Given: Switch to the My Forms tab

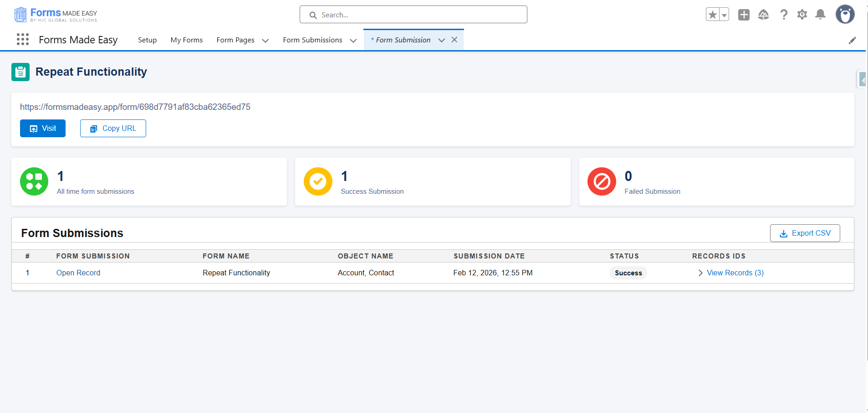Looking at the screenshot, I should coord(187,40).
